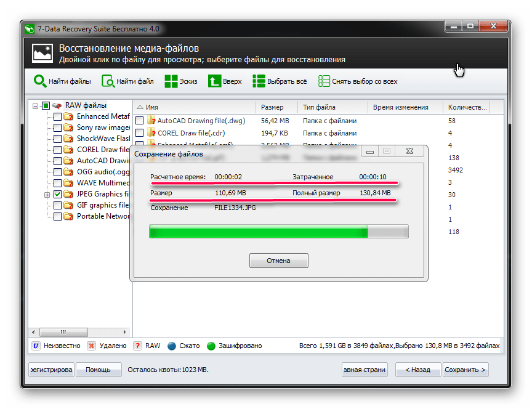
Task: Click the tree scrollbar left arrow
Action: click(33, 332)
